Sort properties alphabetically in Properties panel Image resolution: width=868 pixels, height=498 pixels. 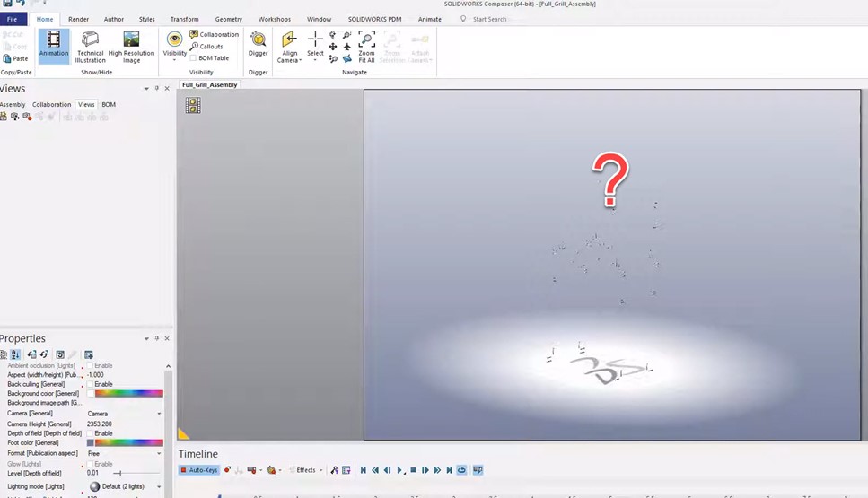(15, 354)
